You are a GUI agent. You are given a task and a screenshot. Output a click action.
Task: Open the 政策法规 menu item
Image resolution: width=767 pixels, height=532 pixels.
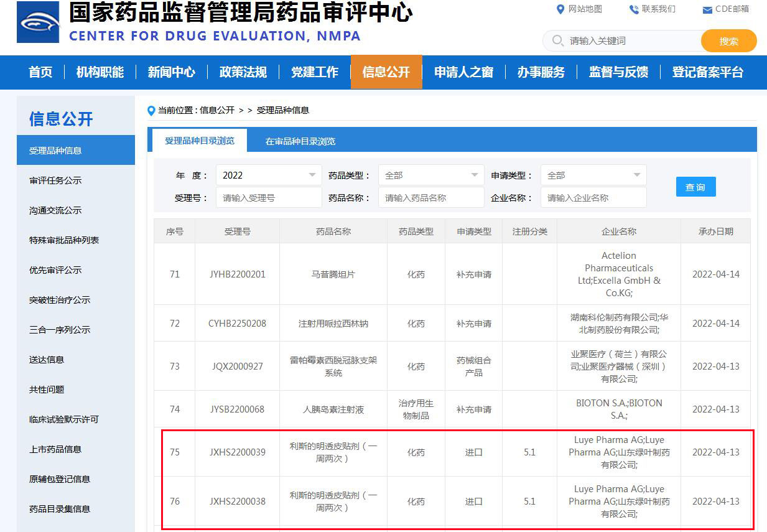click(243, 72)
